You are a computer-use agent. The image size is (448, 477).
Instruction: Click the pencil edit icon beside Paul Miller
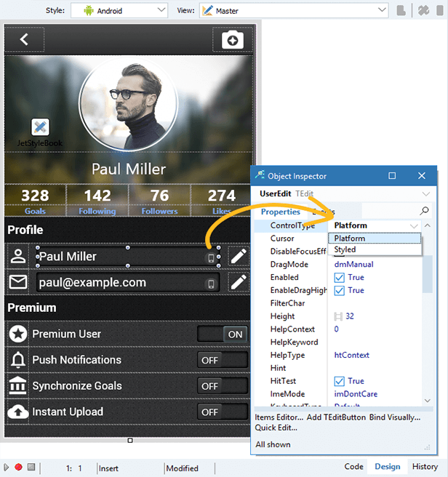pos(239,256)
